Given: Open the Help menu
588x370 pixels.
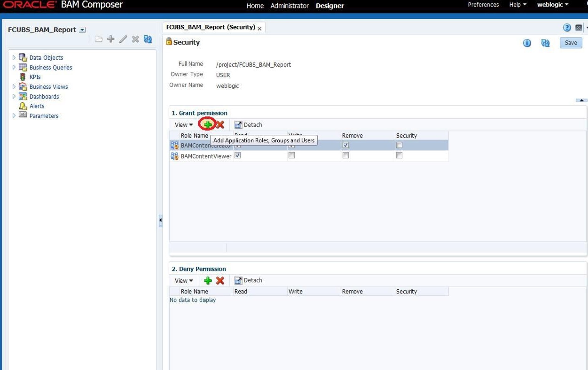Looking at the screenshot, I should click(517, 5).
